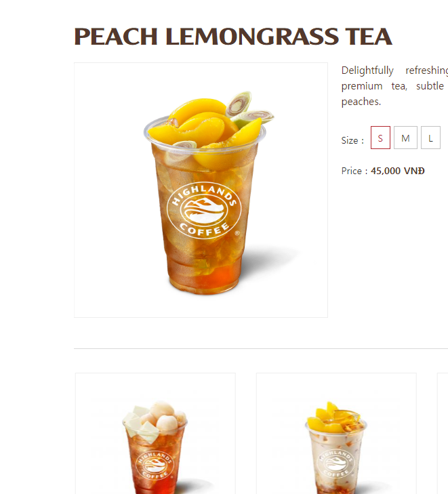
Task: Open the lychee tea product card
Action: click(x=155, y=434)
